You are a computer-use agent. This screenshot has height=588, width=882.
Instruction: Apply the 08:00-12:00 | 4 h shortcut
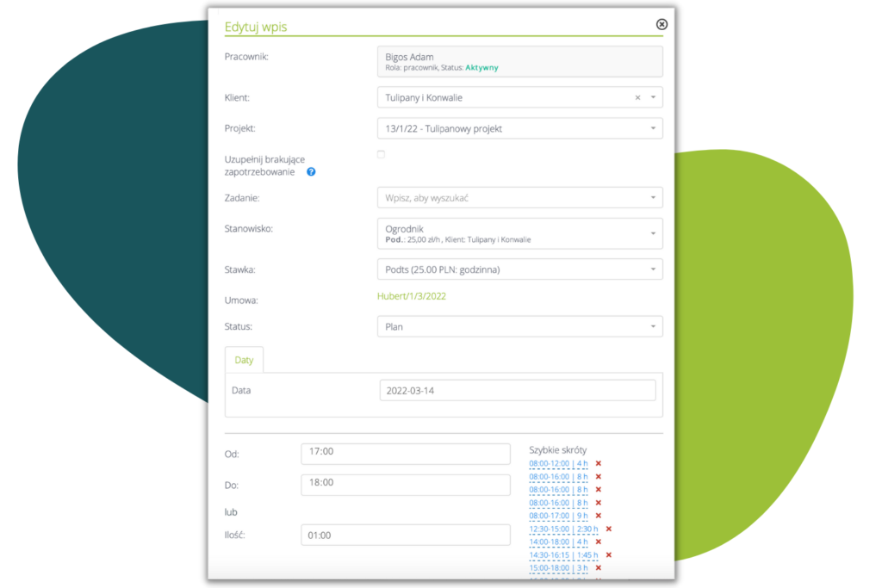(558, 463)
